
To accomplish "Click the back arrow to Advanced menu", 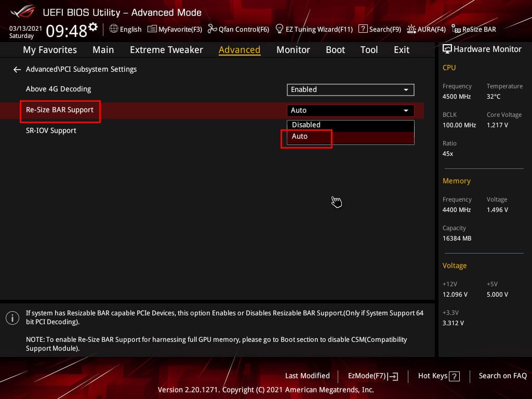I will point(17,70).
